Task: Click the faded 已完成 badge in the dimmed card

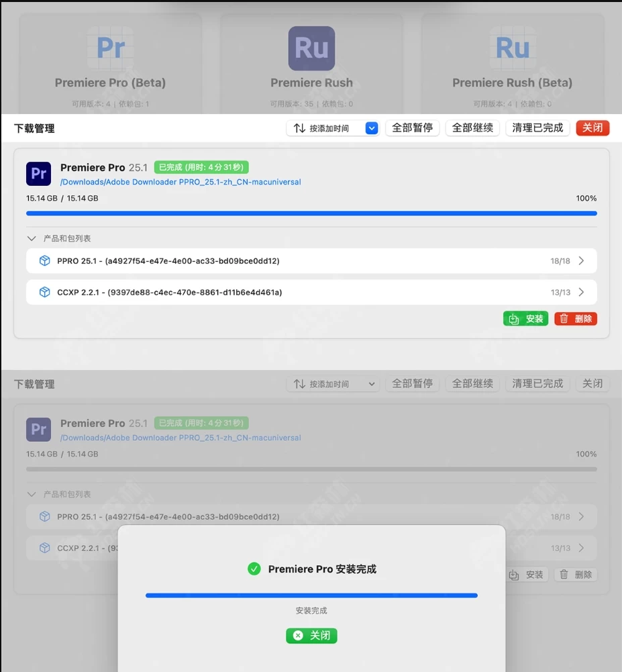Action: click(201, 423)
